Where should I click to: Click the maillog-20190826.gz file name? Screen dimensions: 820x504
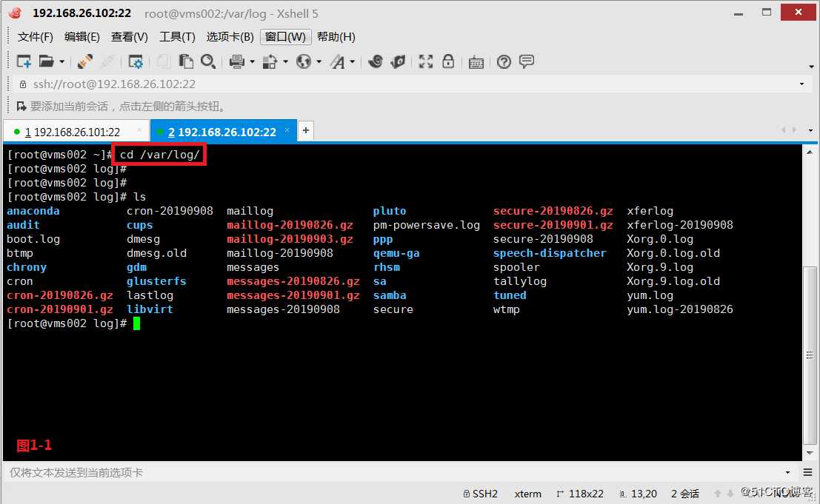click(x=290, y=225)
